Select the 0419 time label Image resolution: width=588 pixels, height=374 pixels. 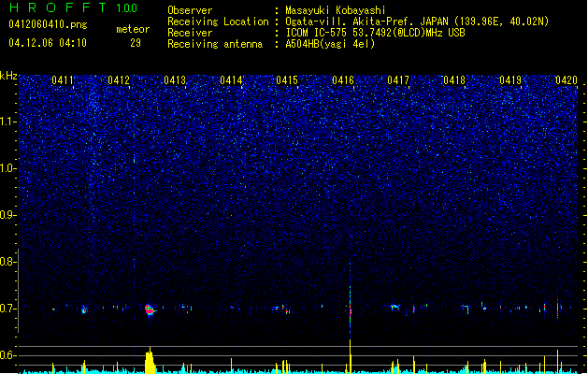click(510, 80)
